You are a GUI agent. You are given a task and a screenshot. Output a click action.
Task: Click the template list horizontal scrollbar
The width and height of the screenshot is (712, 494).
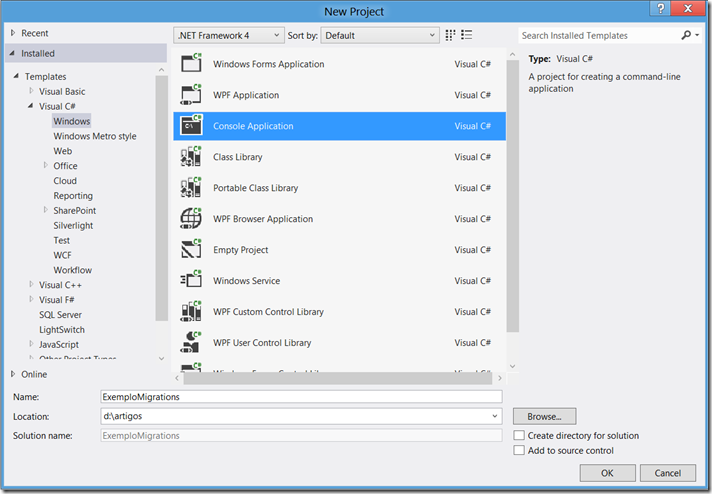[338, 378]
